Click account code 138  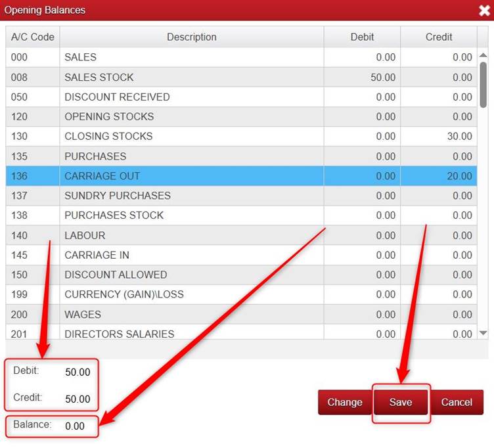[x=19, y=215]
